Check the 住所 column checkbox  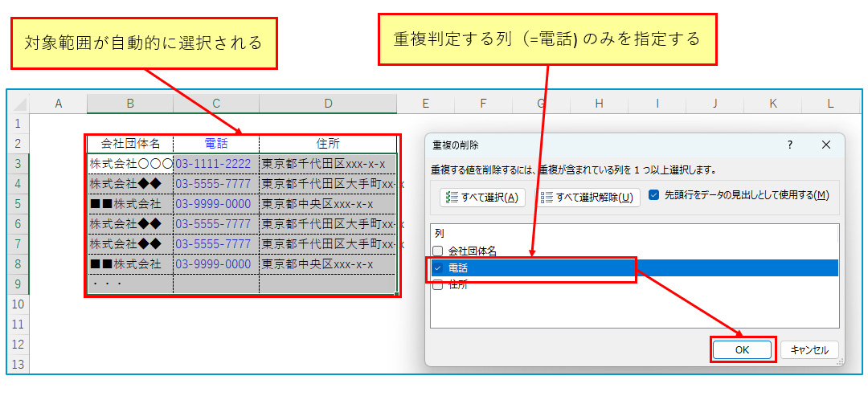438,285
